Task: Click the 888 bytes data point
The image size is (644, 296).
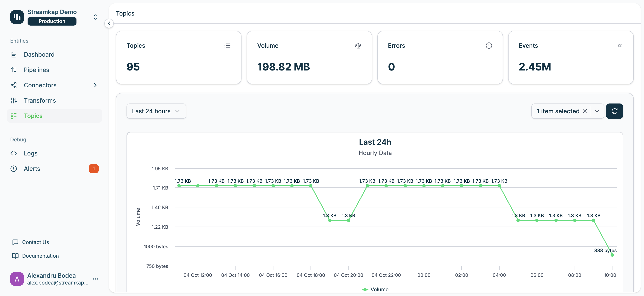Action: coord(612,255)
